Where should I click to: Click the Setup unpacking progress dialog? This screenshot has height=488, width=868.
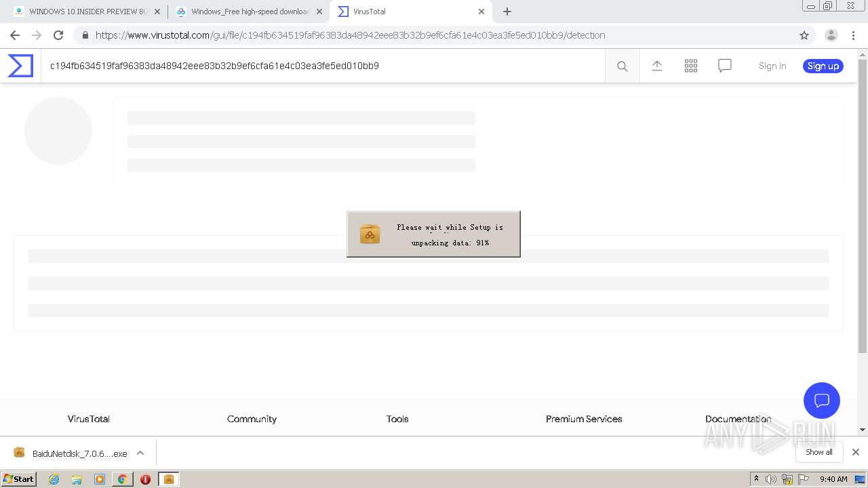click(433, 234)
